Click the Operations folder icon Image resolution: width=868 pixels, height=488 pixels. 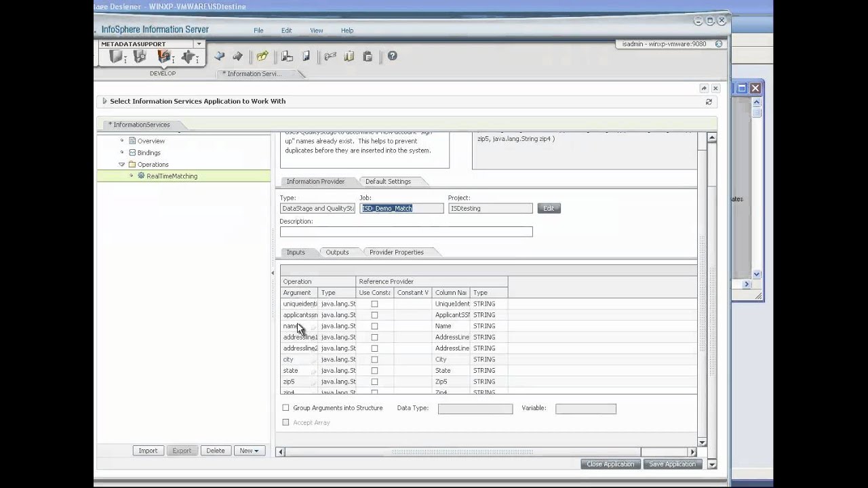[x=132, y=164]
